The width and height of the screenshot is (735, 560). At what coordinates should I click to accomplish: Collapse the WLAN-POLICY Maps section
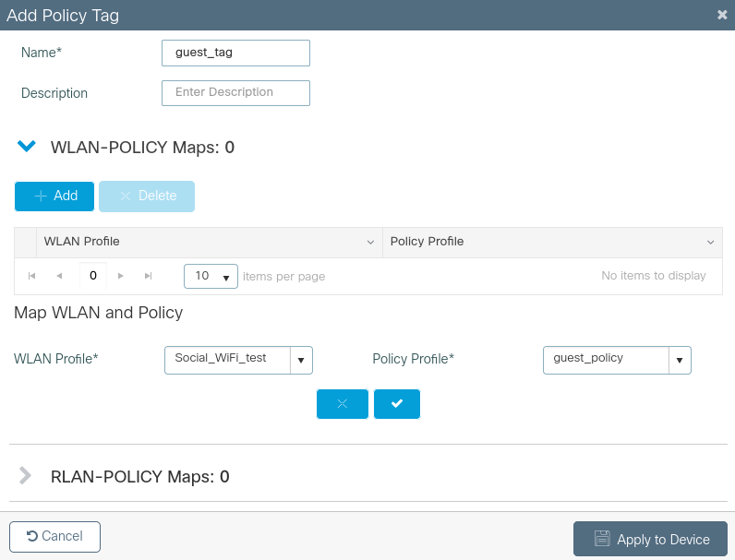click(27, 147)
